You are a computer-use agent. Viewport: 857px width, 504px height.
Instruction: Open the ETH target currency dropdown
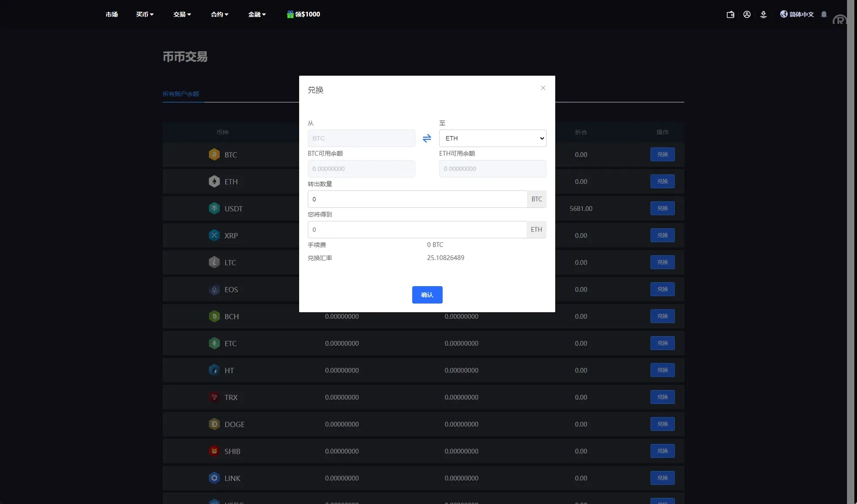pyautogui.click(x=492, y=138)
